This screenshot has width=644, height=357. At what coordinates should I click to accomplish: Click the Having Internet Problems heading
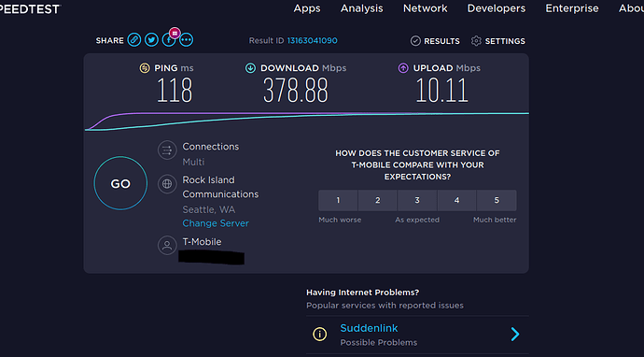363,293
